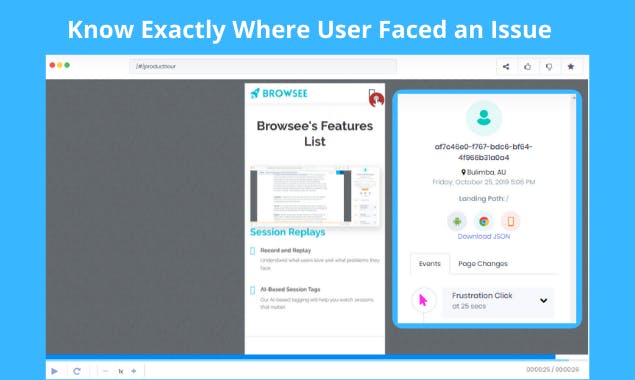Click the URL field showing productour

coord(263,66)
